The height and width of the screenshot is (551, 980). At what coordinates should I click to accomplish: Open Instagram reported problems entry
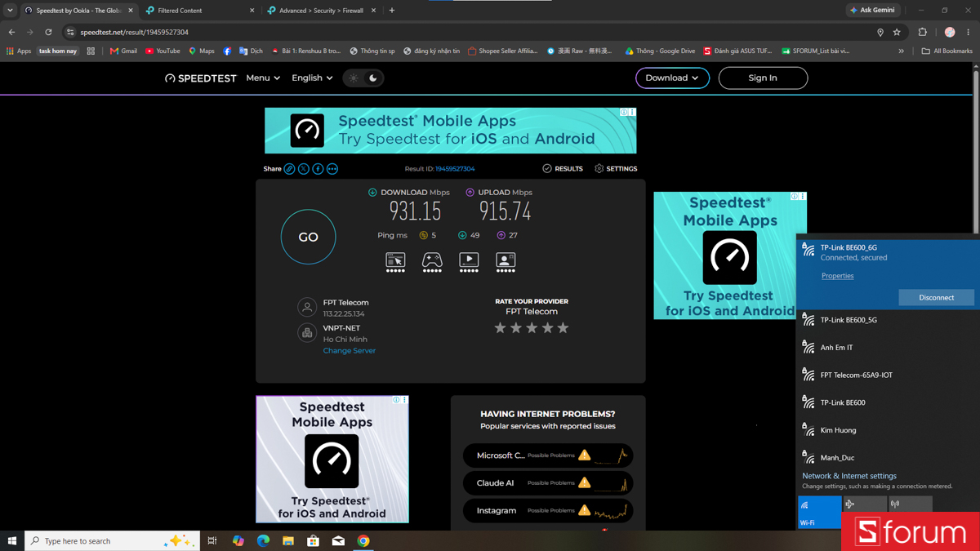pyautogui.click(x=548, y=511)
